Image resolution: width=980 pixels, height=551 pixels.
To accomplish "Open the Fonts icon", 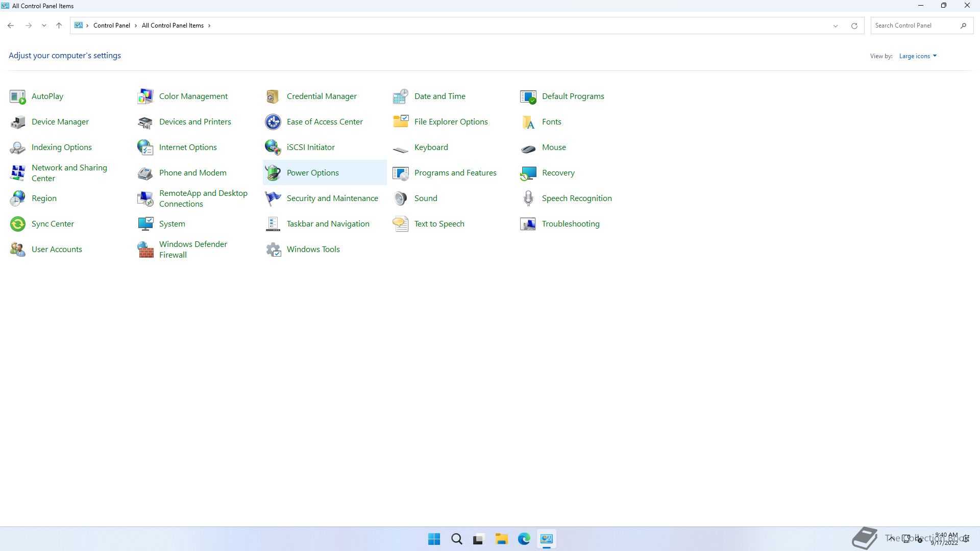I will [x=528, y=122].
